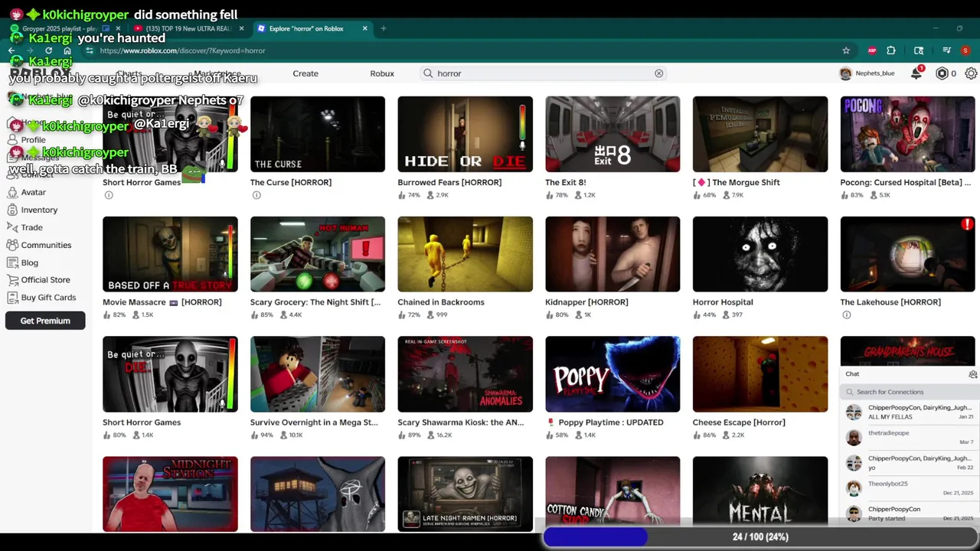The height and width of the screenshot is (551, 980).
Task: Click the Get Premium button
Action: 45,321
